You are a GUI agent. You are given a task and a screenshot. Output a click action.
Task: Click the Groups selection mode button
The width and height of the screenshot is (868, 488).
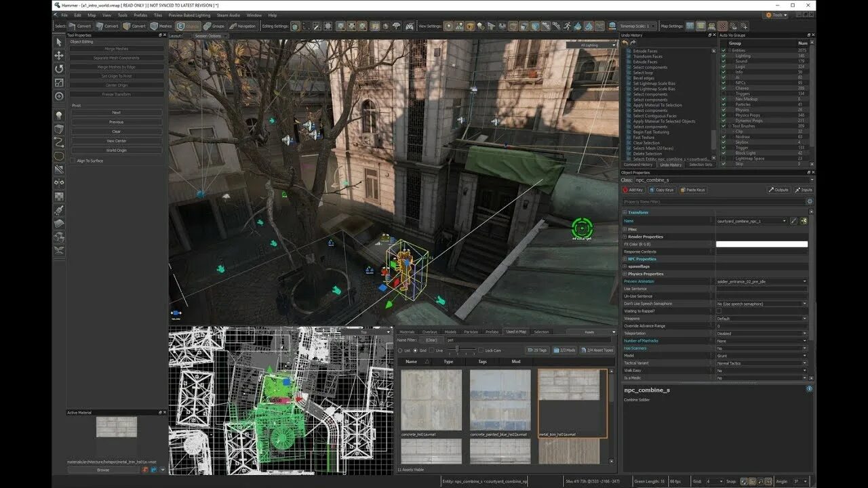(x=214, y=26)
